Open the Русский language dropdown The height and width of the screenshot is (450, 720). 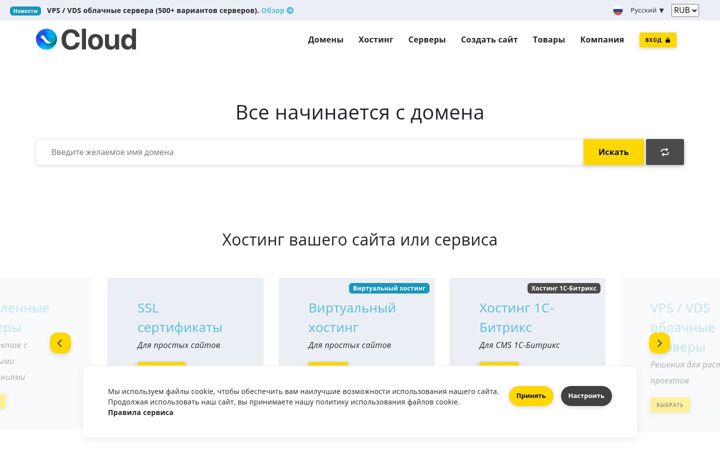[x=647, y=10]
